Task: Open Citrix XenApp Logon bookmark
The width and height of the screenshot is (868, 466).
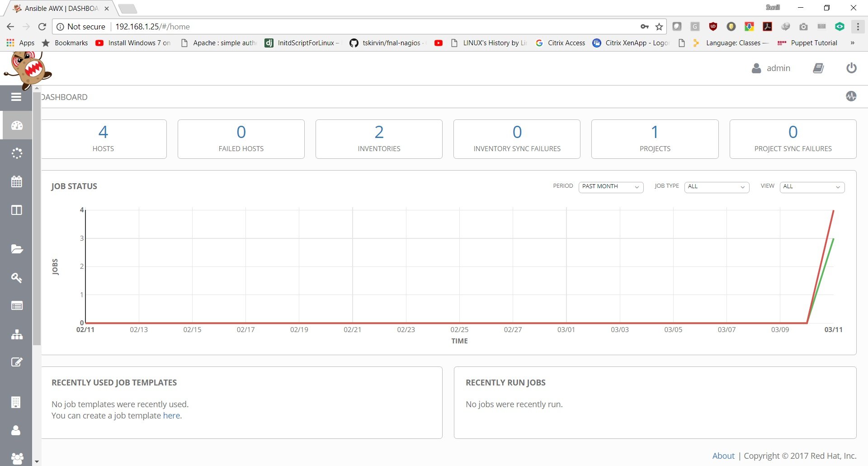Action: click(631, 43)
